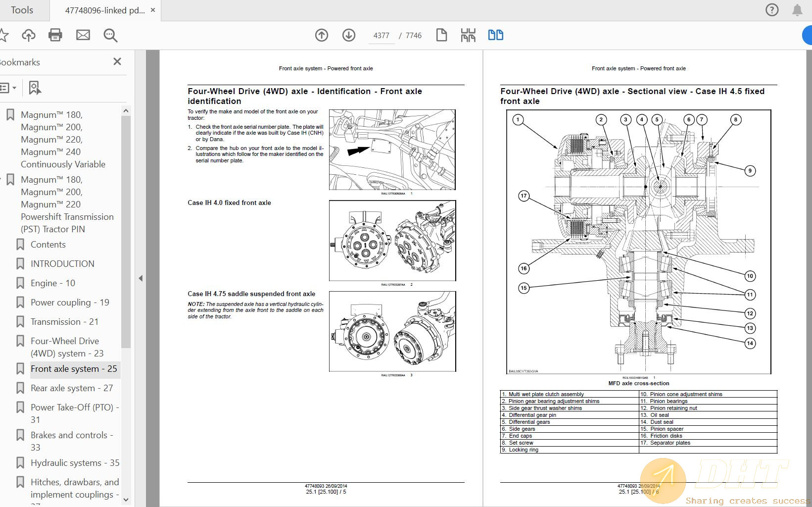This screenshot has height=507, width=812.
Task: Click the 'Separator plates' table cell
Action: (708, 443)
